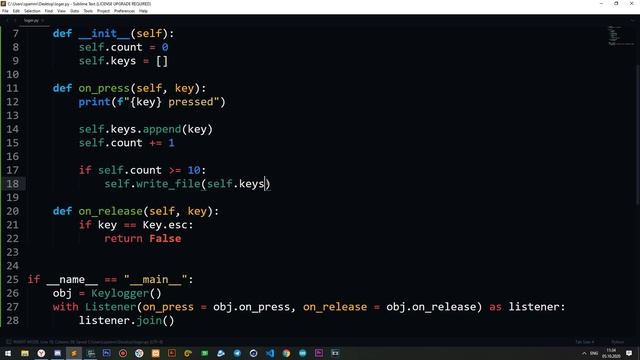The width and height of the screenshot is (640, 360).
Task: Click on 'self.count += 1' on line 15
Action: pos(127,143)
